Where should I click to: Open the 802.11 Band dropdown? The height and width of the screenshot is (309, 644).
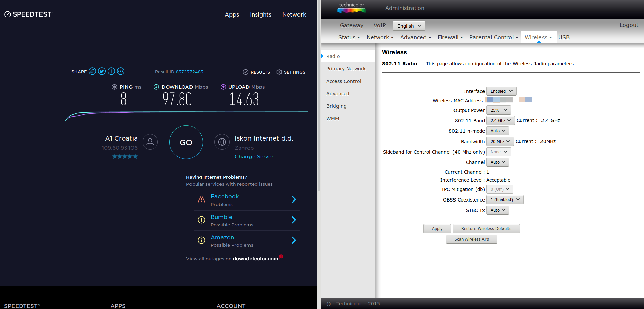tap(500, 121)
